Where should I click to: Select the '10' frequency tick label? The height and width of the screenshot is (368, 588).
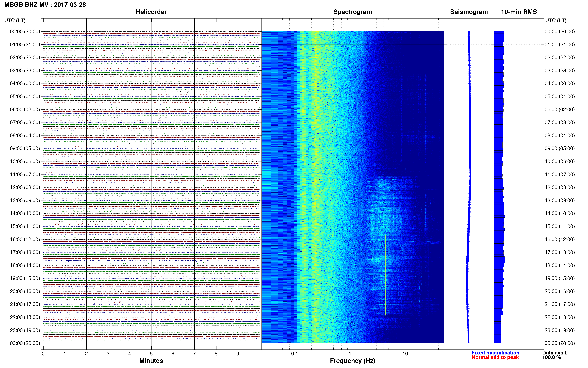pyautogui.click(x=405, y=354)
